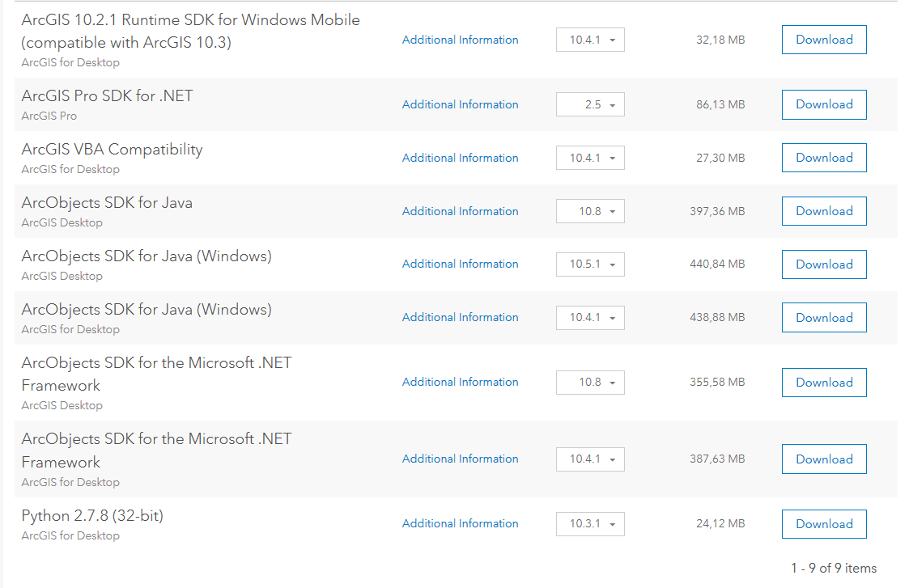Open Additional Information for ArcGIS Pro SDK
Screen dimensions: 909x588
[x=460, y=104]
